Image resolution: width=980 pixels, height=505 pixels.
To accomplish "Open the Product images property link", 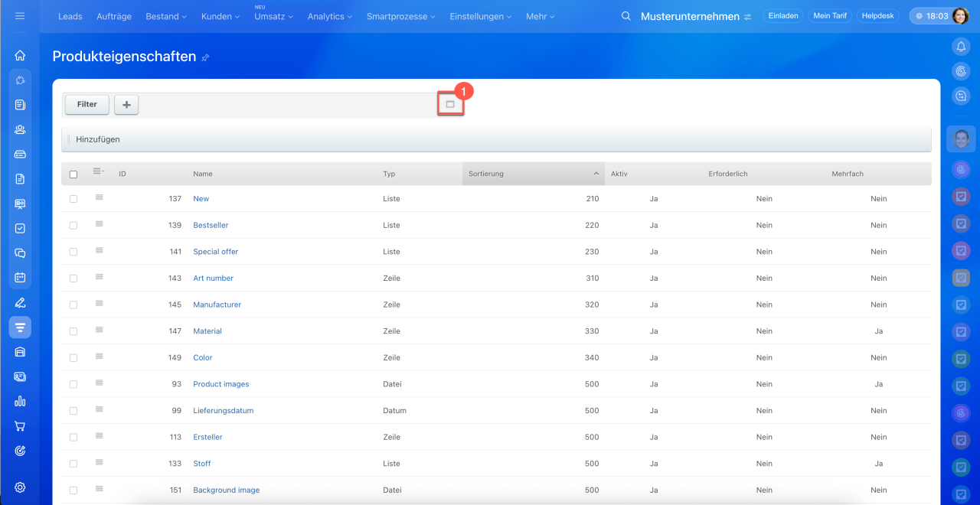I will (x=220, y=384).
